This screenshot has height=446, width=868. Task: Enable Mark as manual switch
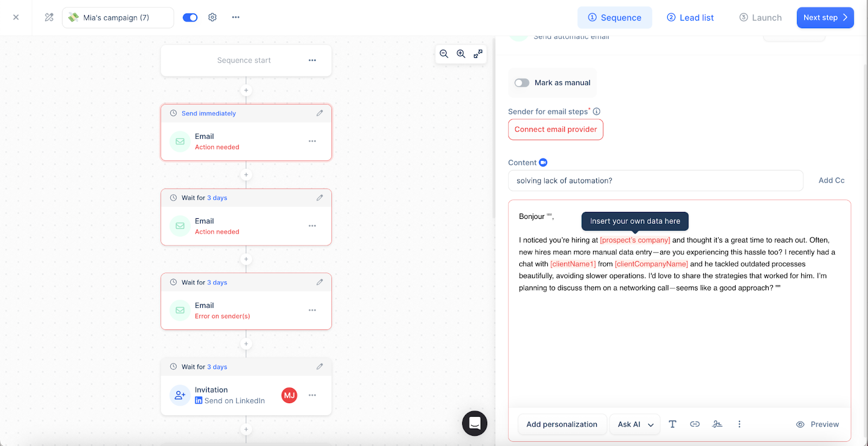pos(522,83)
